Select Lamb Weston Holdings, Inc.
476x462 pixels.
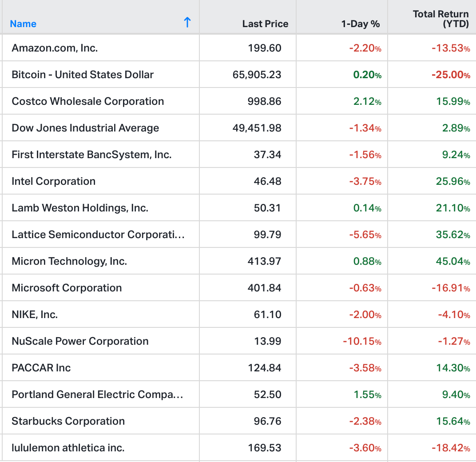click(x=80, y=208)
